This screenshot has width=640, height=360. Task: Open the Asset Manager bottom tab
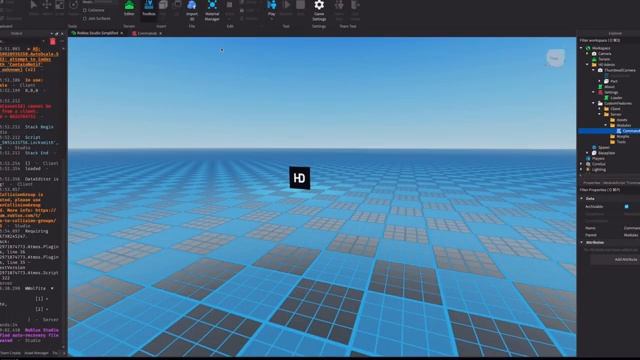36,353
